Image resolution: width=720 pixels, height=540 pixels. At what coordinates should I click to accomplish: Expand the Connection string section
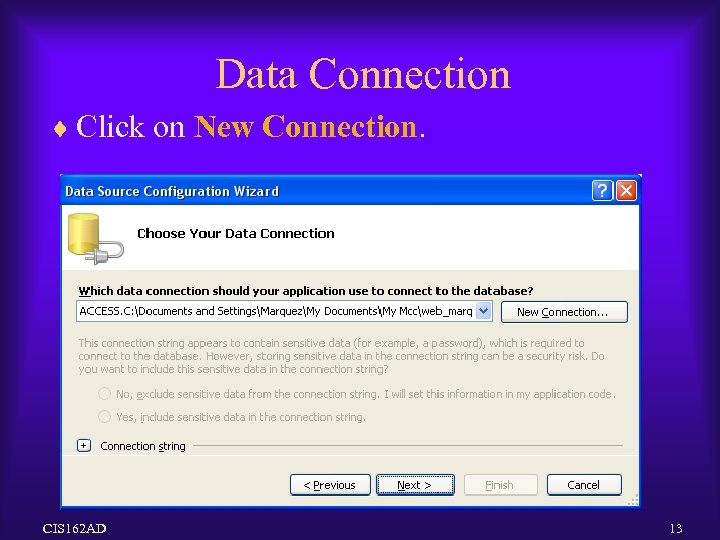pyautogui.click(x=84, y=445)
